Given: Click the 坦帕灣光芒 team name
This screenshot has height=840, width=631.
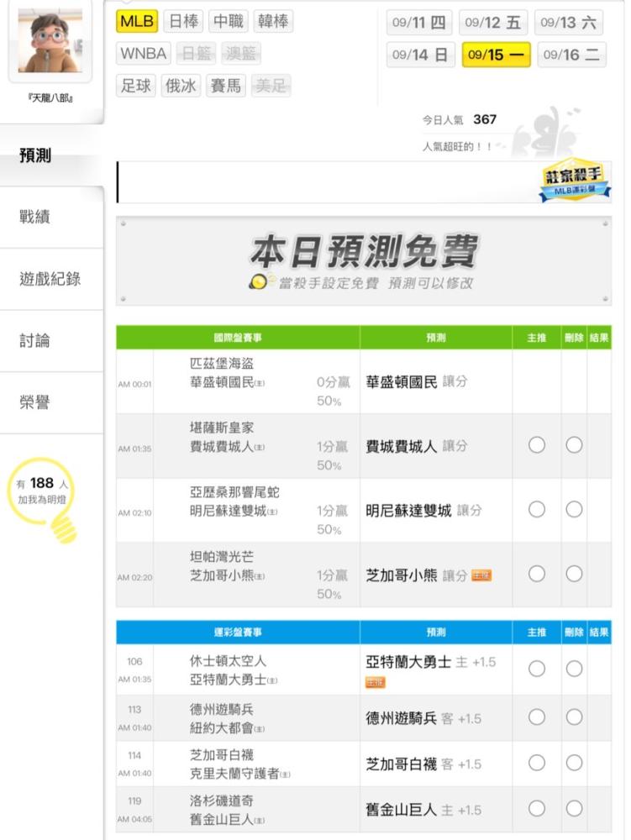Looking at the screenshot, I should tap(222, 556).
